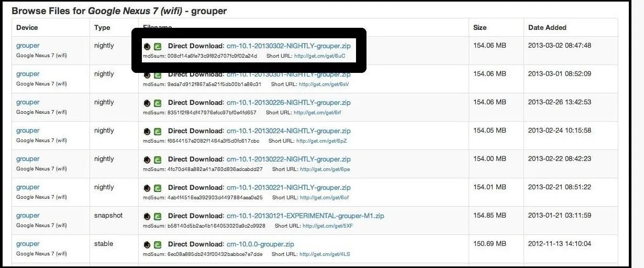
Task: Select date 2012-11-13 14:10:04
Action: point(560,244)
